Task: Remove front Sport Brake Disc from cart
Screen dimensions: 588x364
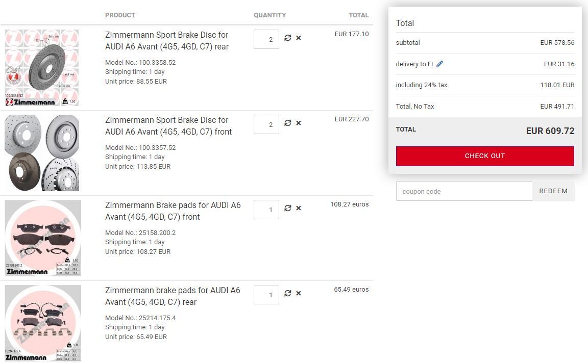Action: pyautogui.click(x=299, y=123)
